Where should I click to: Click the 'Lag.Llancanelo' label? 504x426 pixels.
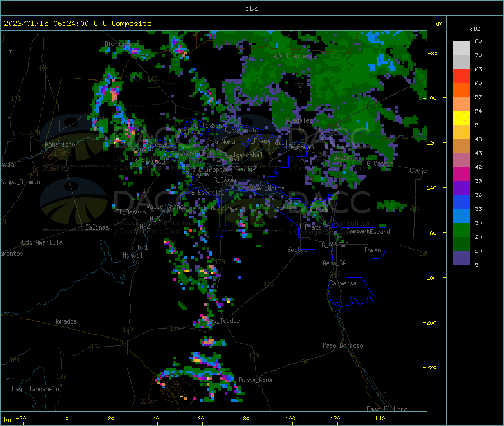click(x=35, y=389)
